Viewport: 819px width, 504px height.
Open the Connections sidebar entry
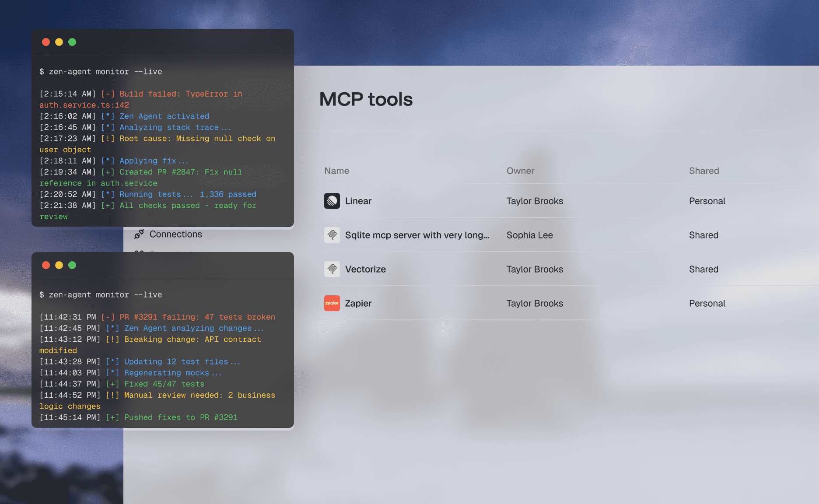tap(176, 234)
